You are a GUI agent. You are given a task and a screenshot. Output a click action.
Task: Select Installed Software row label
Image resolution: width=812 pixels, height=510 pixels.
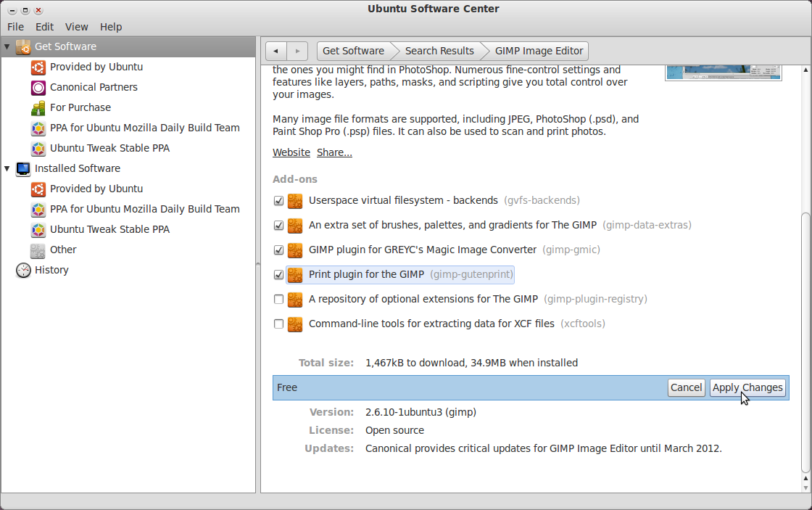pos(78,168)
